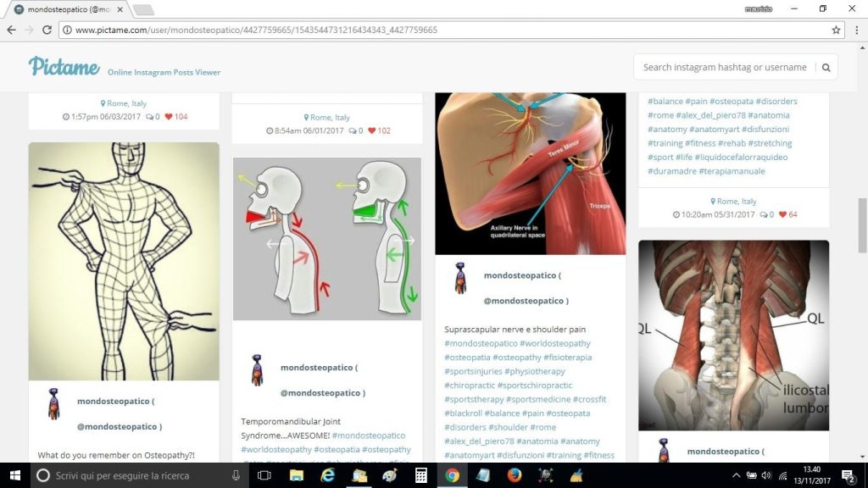Show hidden system tray icons chevron
Screen dimensions: 868x488
[x=736, y=475]
